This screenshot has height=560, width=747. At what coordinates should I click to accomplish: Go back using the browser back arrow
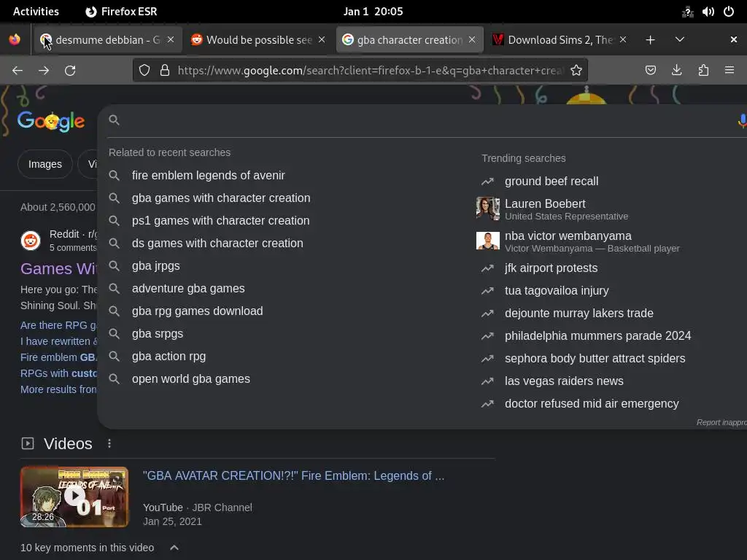18,71
